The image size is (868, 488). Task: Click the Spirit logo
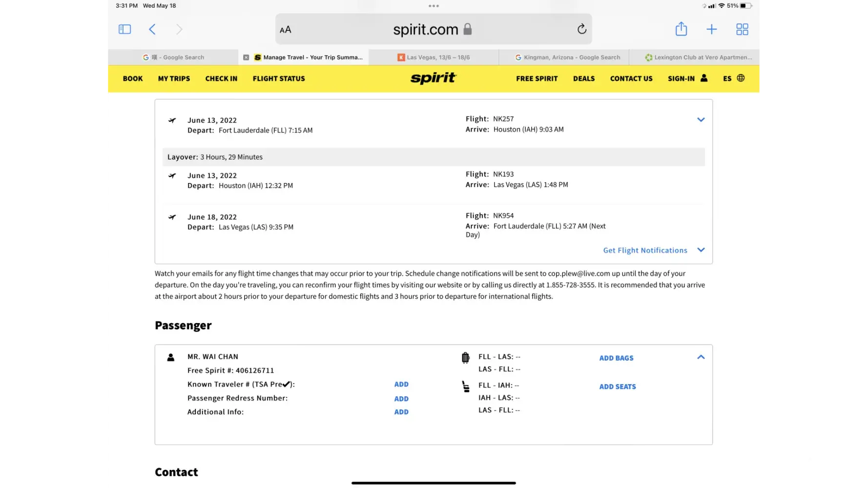click(433, 78)
